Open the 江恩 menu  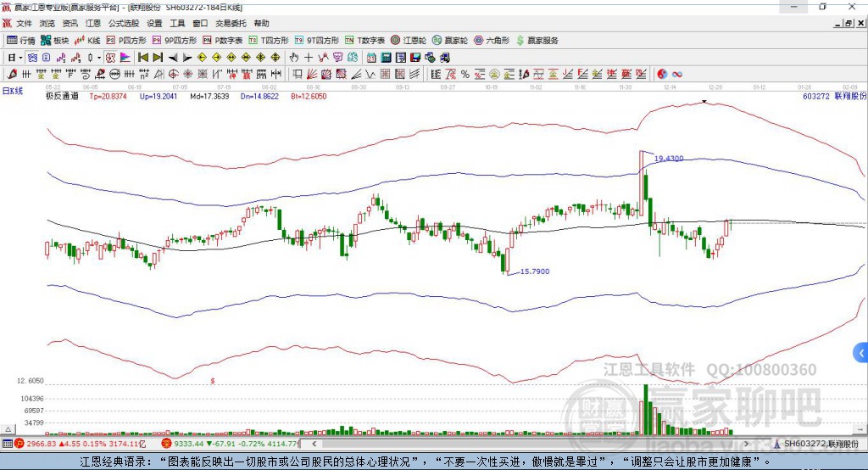tap(93, 23)
